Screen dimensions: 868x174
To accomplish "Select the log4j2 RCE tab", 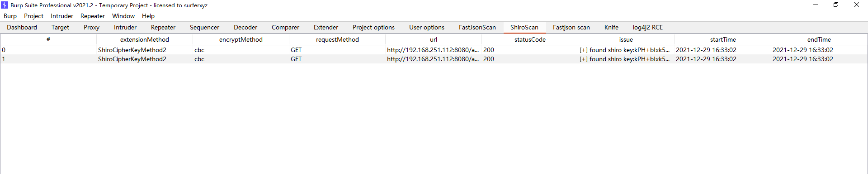I will pyautogui.click(x=648, y=27).
